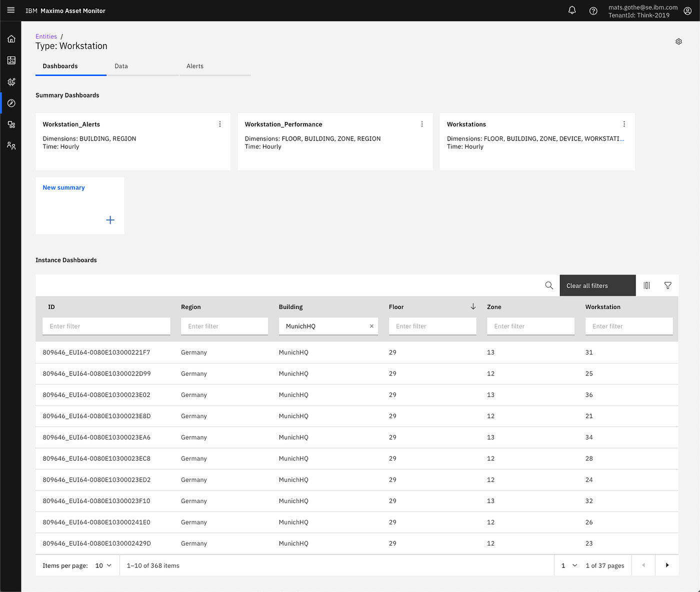Open the Workstation_Alerts overflow menu

click(x=220, y=123)
